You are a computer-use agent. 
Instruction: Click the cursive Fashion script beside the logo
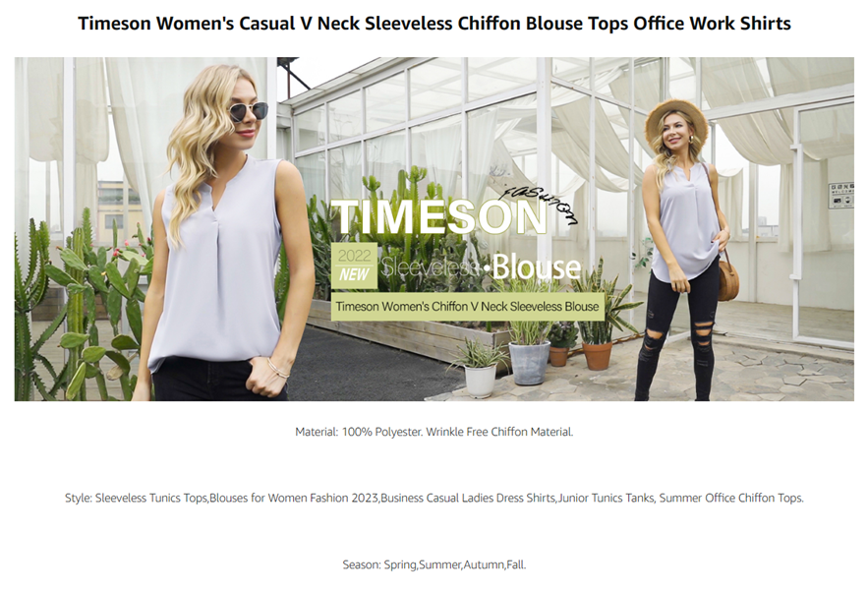click(x=537, y=203)
